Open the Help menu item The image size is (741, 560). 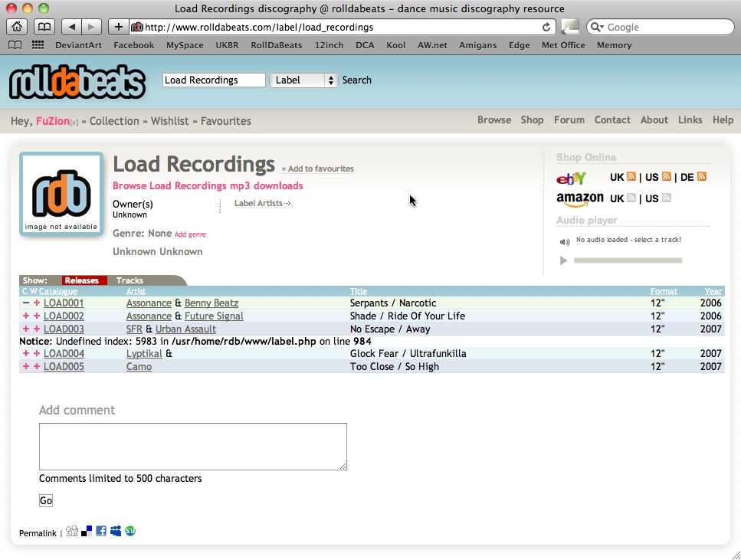[723, 120]
